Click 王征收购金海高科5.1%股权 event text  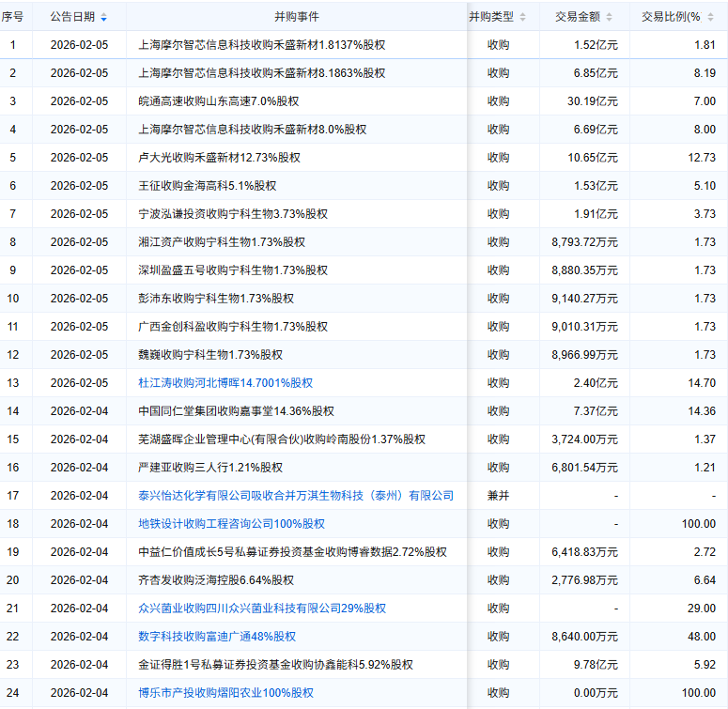coord(208,186)
